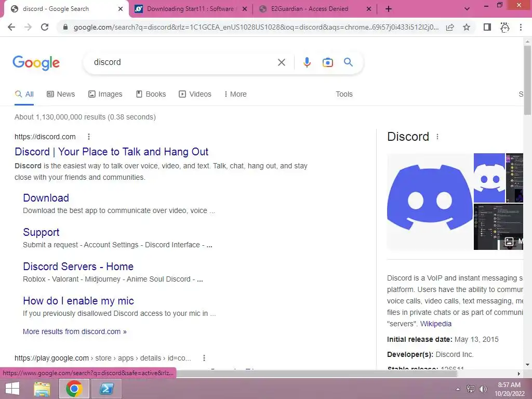Open the volume speaker icon in tray
The height and width of the screenshot is (399, 532).
pyautogui.click(x=483, y=389)
